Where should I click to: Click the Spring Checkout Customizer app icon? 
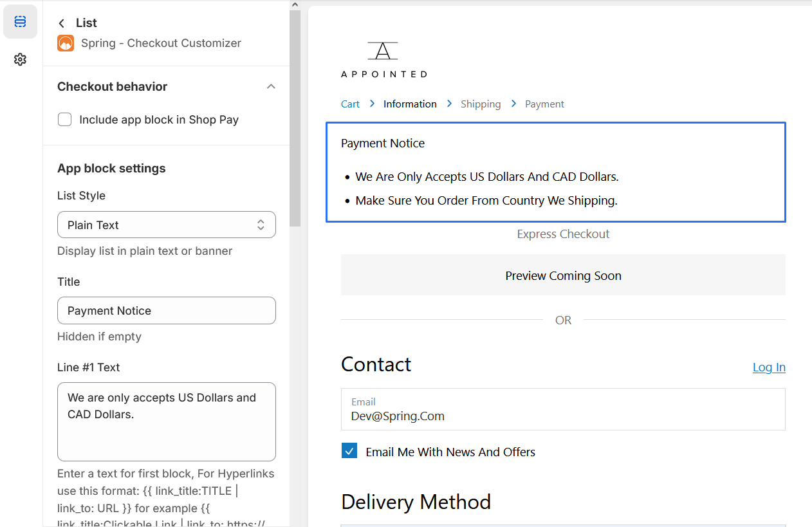tap(66, 43)
